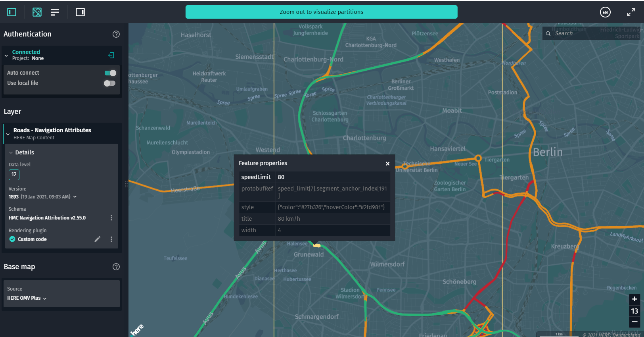Click the title 80 km/h row

[314, 219]
